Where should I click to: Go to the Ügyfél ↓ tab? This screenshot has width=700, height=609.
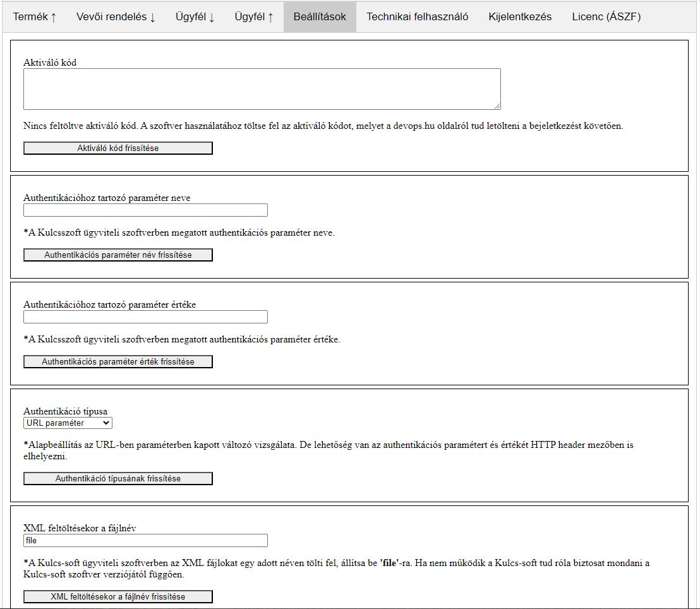195,17
